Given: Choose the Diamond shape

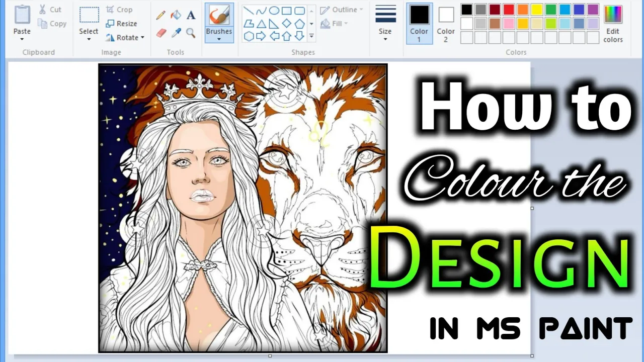Looking at the screenshot, I should (x=286, y=23).
